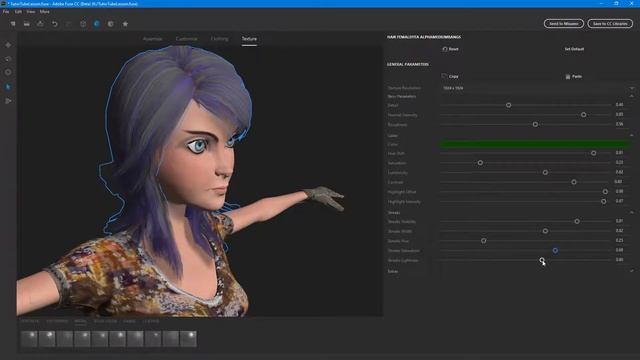
Task: Click the Highlight Offset slider handle
Action: pos(605,192)
